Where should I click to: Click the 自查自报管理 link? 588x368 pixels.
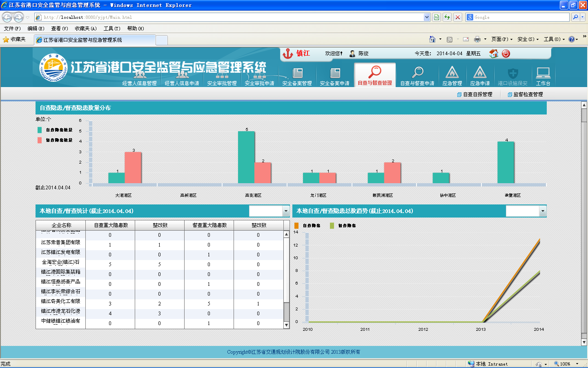click(x=475, y=94)
